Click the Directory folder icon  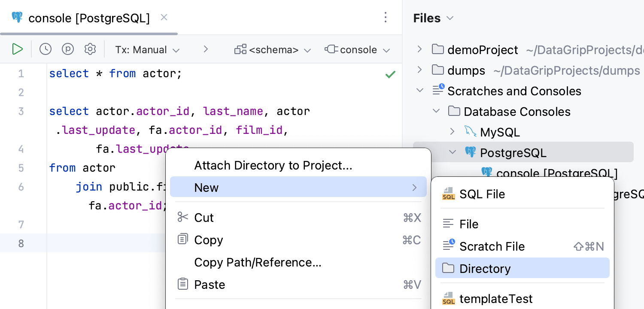[x=448, y=268]
